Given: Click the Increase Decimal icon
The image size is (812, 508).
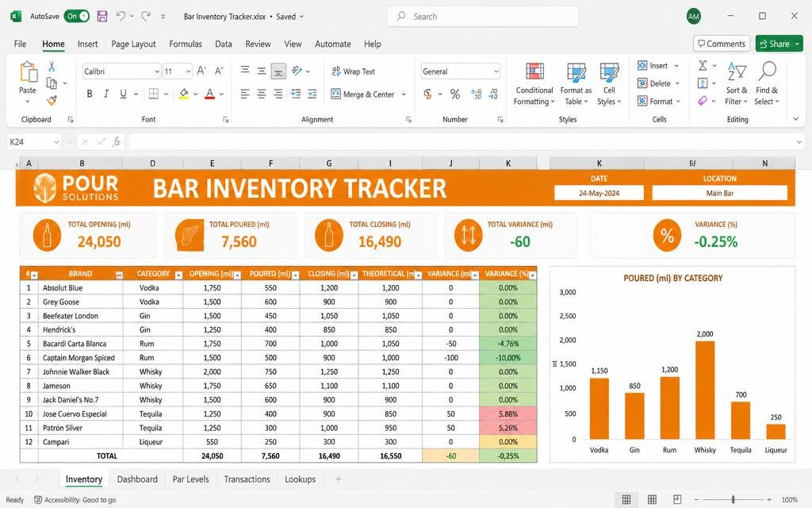Looking at the screenshot, I should (x=477, y=94).
